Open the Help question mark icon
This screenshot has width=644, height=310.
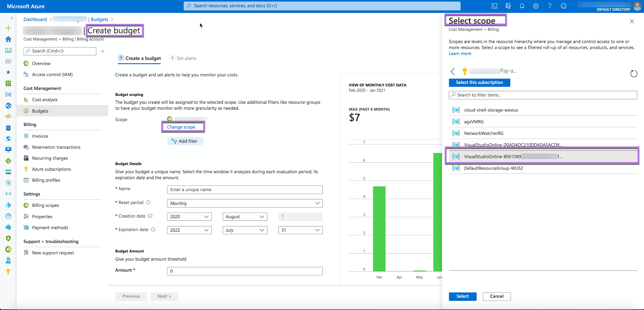(x=550, y=6)
